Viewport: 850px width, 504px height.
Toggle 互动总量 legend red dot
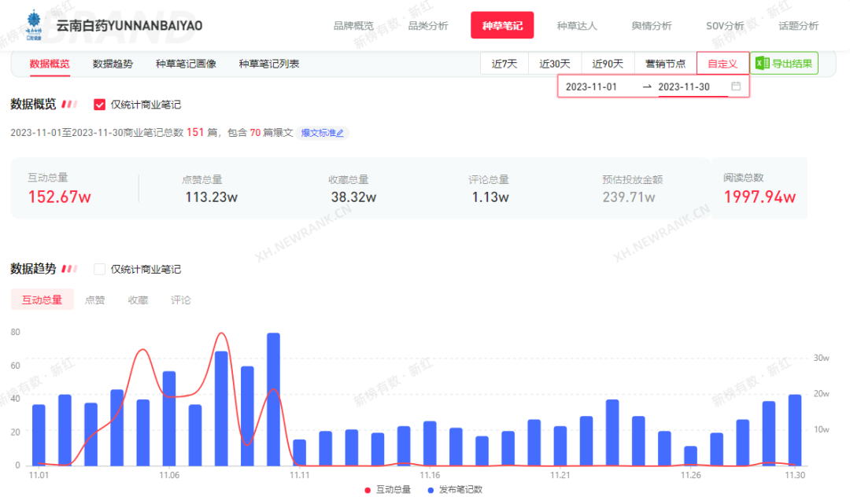pyautogui.click(x=368, y=490)
